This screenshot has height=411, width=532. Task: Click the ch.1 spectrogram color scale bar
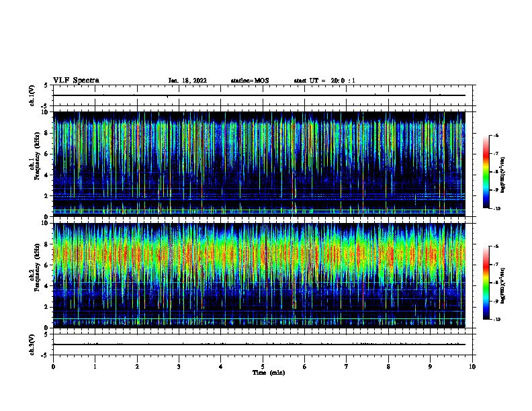click(486, 172)
